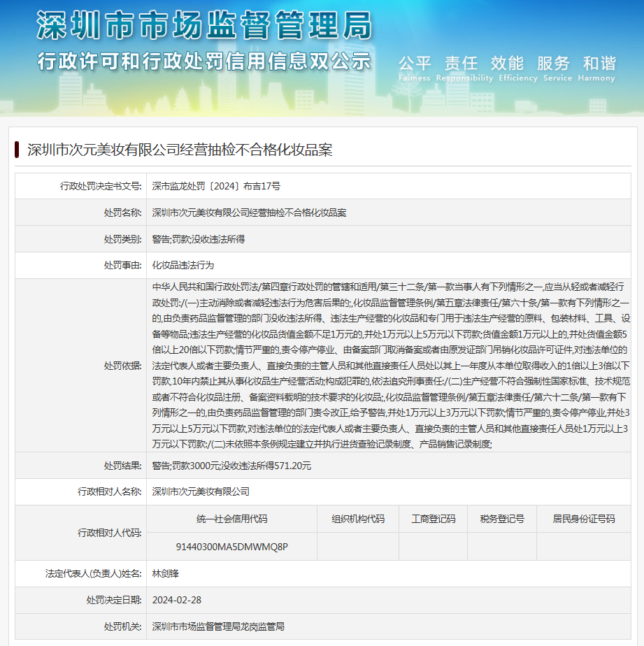The height and width of the screenshot is (646, 644).
Task: Click the 效能 Efficiency slogan text
Action: pyautogui.click(x=518, y=69)
